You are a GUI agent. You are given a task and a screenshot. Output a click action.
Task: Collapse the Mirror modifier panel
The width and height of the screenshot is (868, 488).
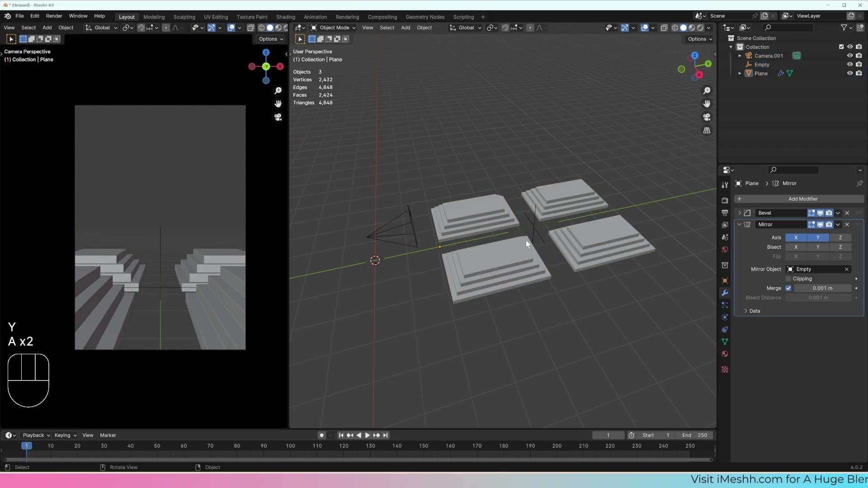click(x=740, y=225)
